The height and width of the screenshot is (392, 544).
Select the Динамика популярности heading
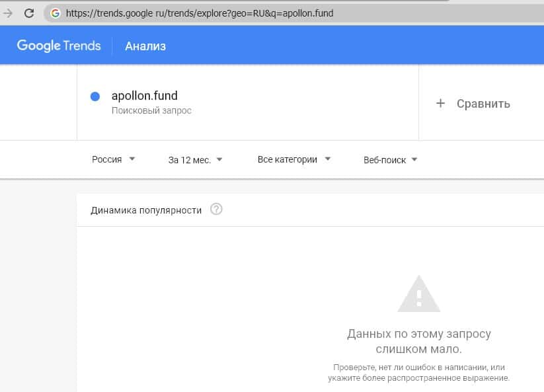point(146,210)
